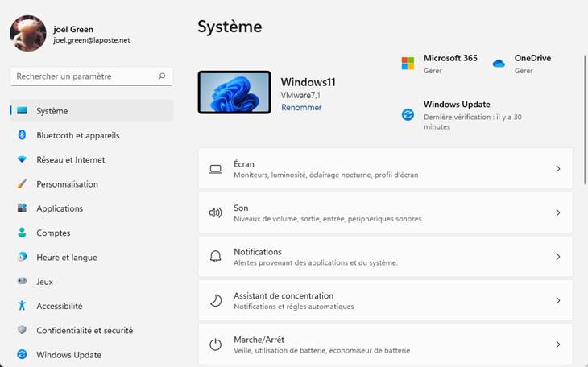
Task: Click the Notifications bell icon
Action: (x=215, y=257)
